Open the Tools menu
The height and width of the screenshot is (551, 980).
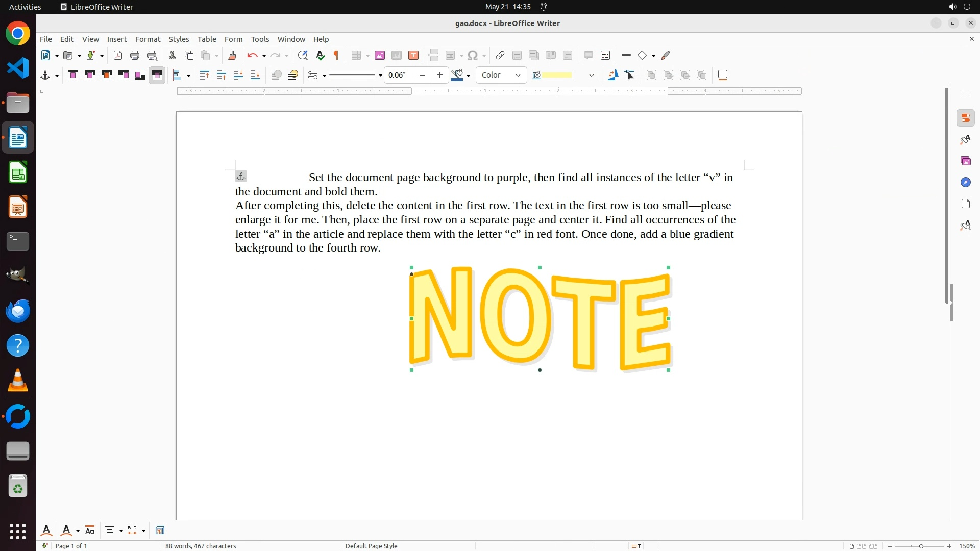pos(260,39)
